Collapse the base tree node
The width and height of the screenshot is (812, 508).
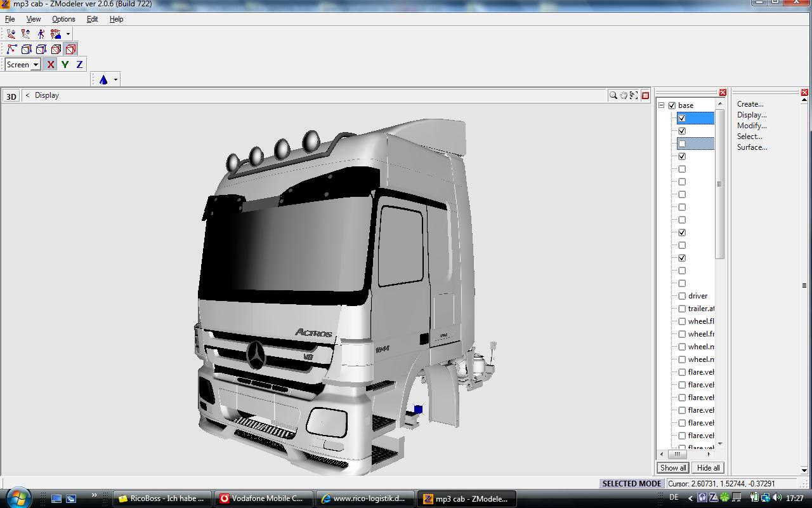pyautogui.click(x=661, y=105)
